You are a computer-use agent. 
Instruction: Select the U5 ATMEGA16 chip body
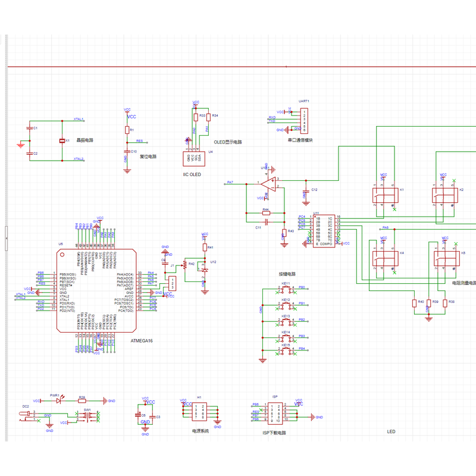[x=96, y=291]
